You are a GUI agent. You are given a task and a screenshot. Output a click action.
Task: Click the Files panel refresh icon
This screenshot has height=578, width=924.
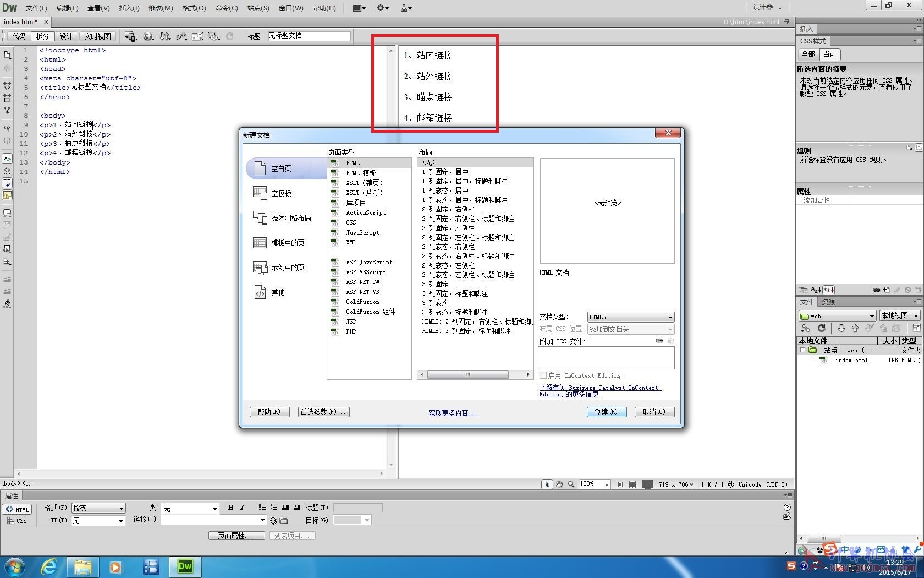click(822, 329)
